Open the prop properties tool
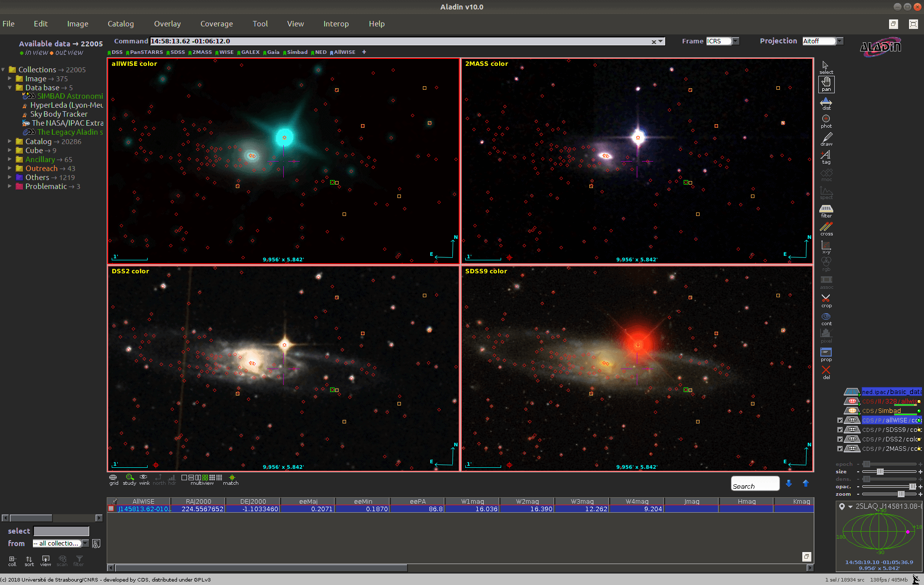This screenshot has width=924, height=585. pos(826,354)
